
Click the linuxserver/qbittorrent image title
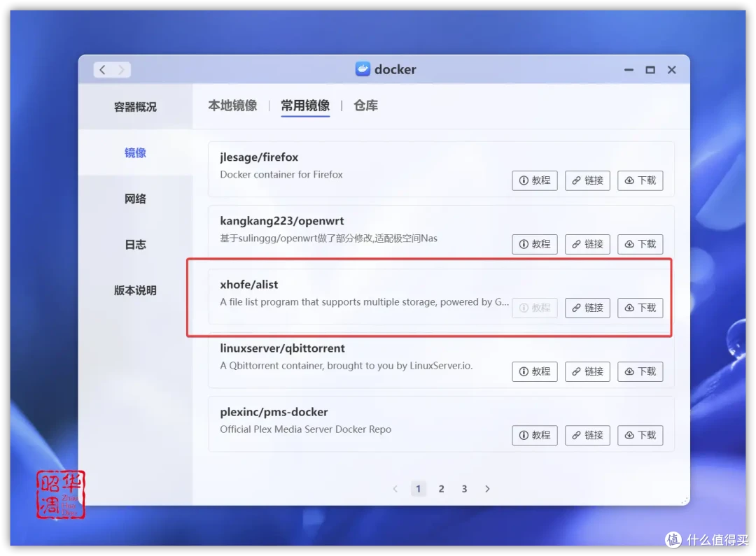point(283,348)
